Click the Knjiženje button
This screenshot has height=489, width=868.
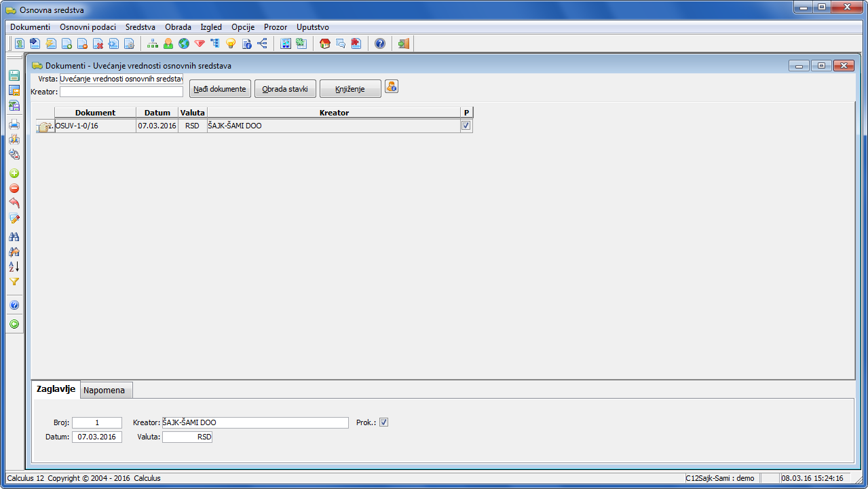(x=350, y=89)
